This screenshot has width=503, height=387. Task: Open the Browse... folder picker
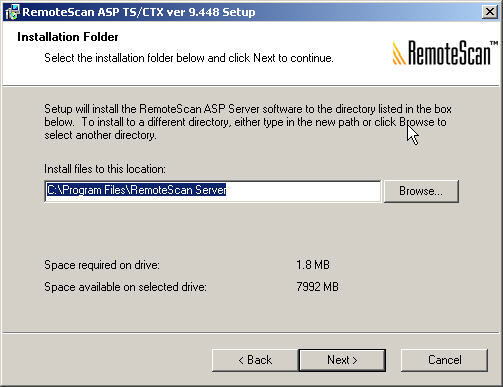point(421,191)
